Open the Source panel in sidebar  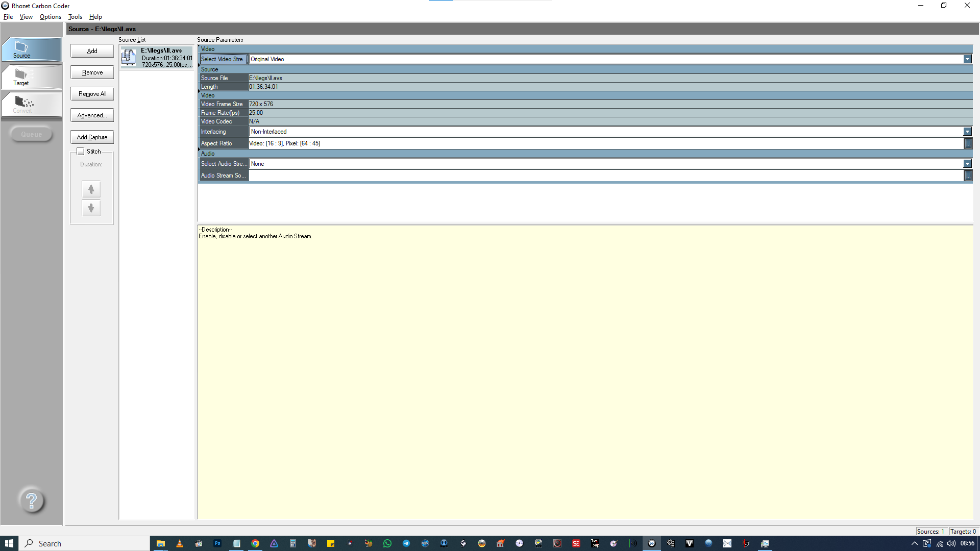31,49
